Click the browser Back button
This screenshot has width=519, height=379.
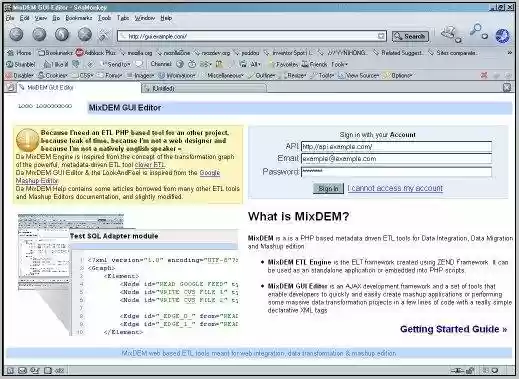(x=16, y=34)
